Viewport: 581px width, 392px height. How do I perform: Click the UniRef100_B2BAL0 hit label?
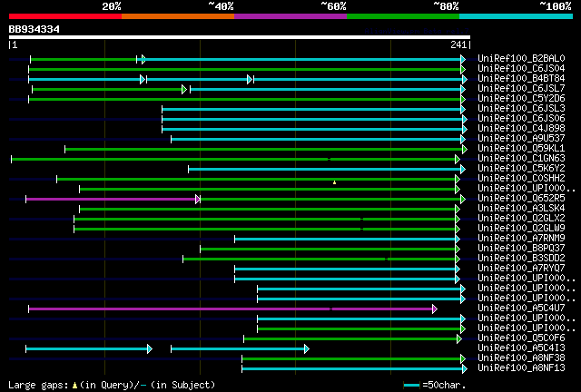point(521,59)
